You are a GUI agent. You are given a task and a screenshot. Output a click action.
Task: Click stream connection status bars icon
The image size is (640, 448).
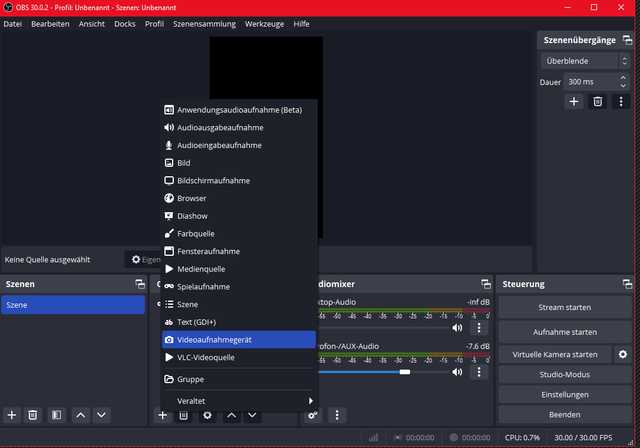coord(373,437)
